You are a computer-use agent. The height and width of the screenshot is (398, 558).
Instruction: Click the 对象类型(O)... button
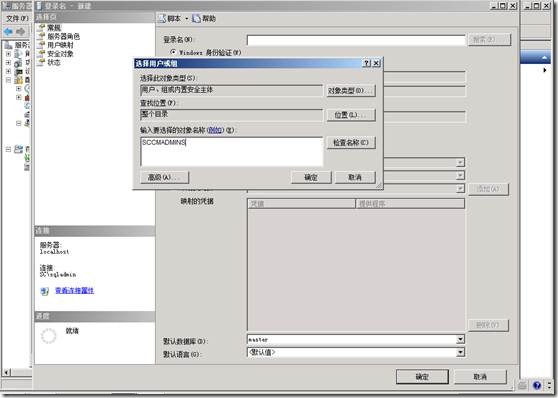tap(351, 90)
